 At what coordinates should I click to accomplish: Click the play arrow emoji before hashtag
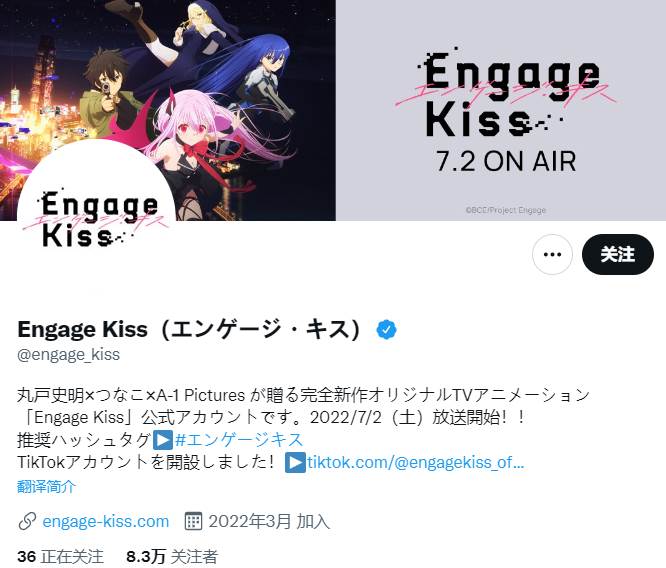pos(163,440)
